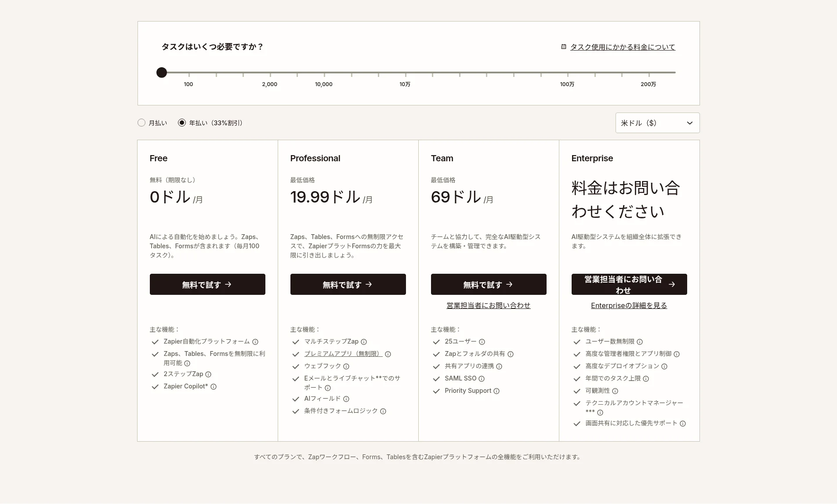The image size is (837, 504).
Task: Click info icon beside ユーザー数無制限
Action: click(x=640, y=342)
